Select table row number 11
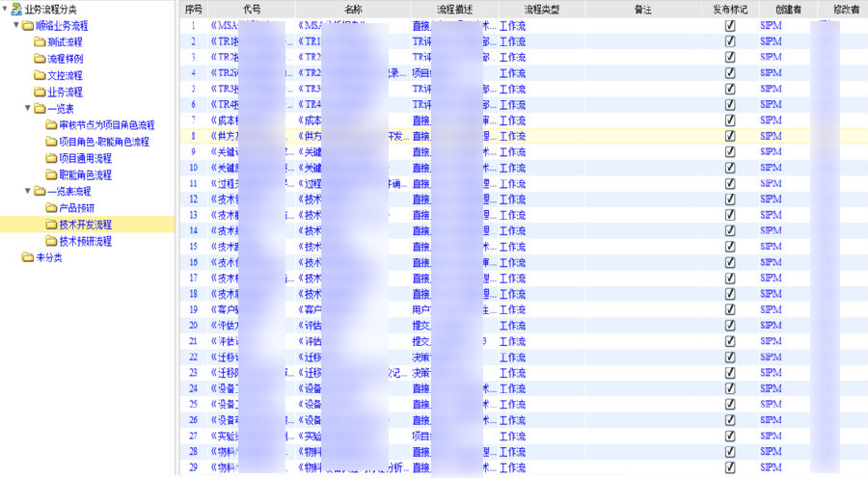The height and width of the screenshot is (478, 868). coord(193,184)
